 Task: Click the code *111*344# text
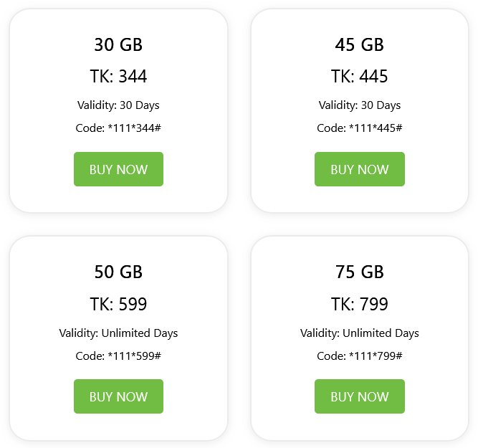point(118,128)
